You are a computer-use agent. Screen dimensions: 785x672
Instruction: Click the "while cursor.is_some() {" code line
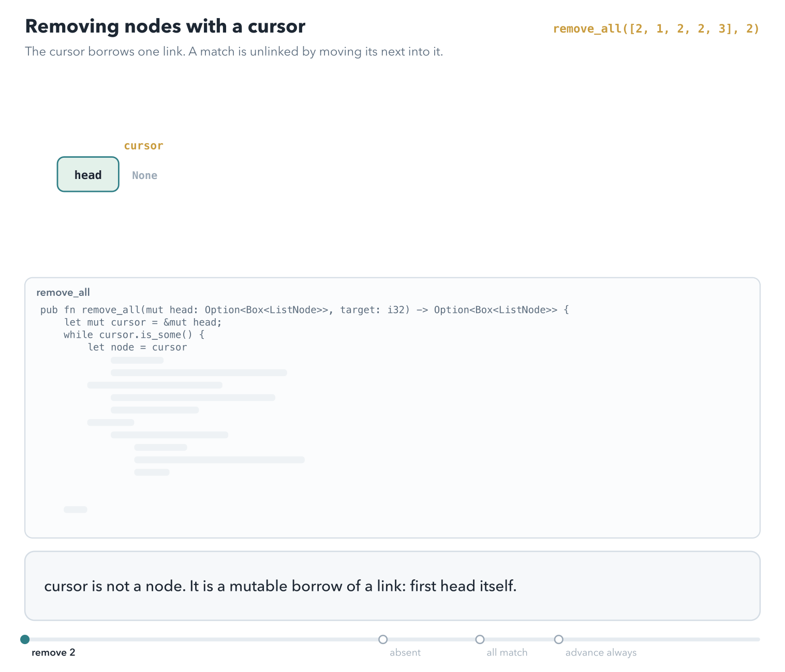135,335
